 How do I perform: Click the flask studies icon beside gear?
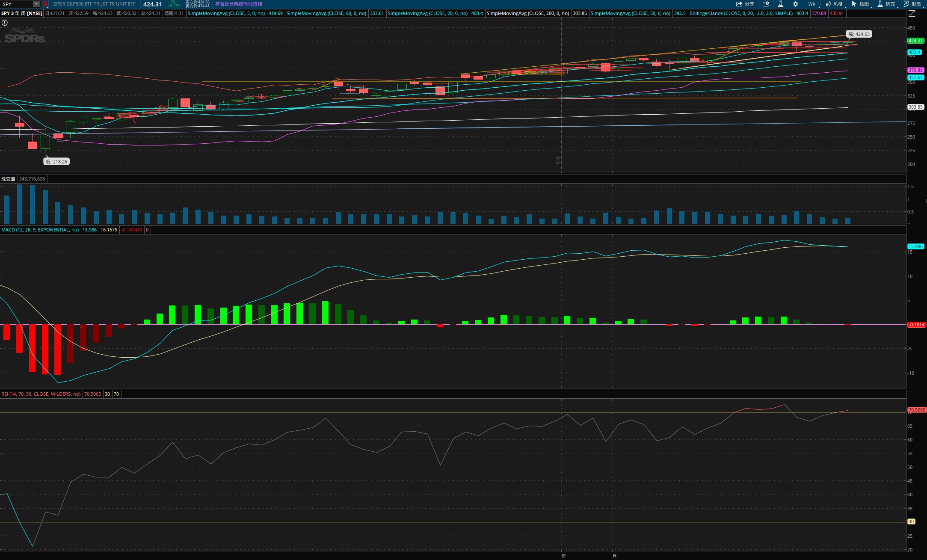780,4
